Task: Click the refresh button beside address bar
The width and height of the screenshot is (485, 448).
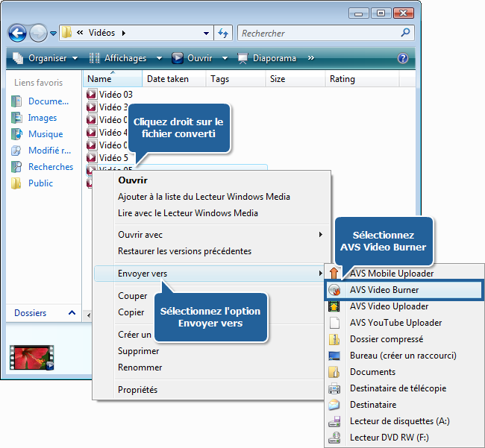Action: click(x=223, y=33)
